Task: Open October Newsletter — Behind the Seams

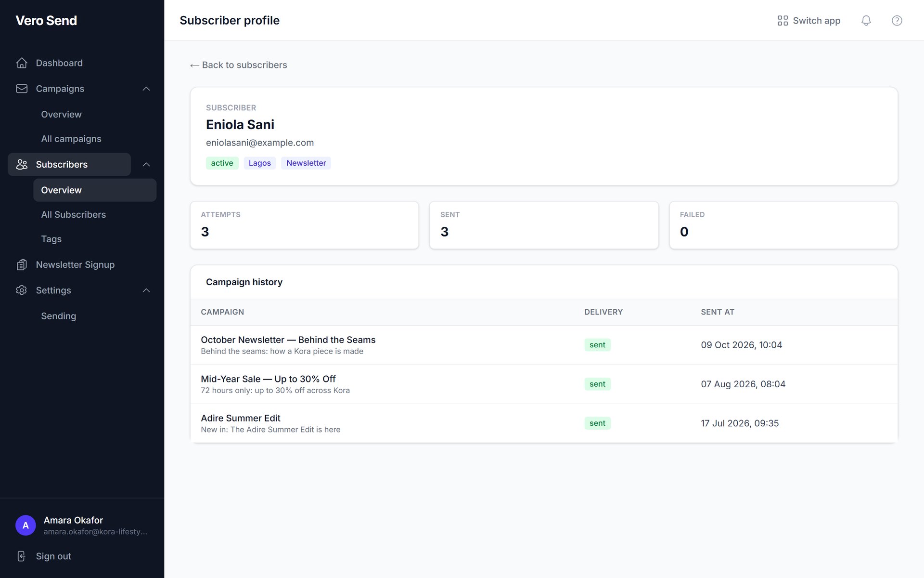Action: click(x=288, y=340)
